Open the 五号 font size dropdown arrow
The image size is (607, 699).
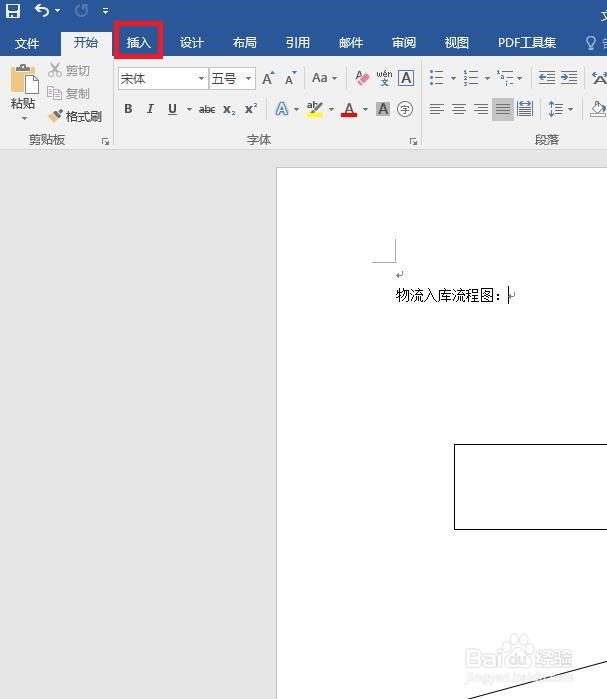click(x=249, y=79)
